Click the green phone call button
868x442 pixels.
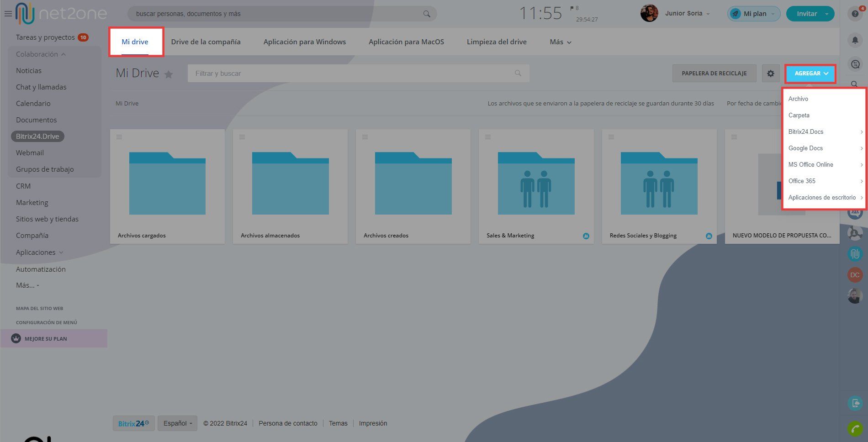(855, 429)
